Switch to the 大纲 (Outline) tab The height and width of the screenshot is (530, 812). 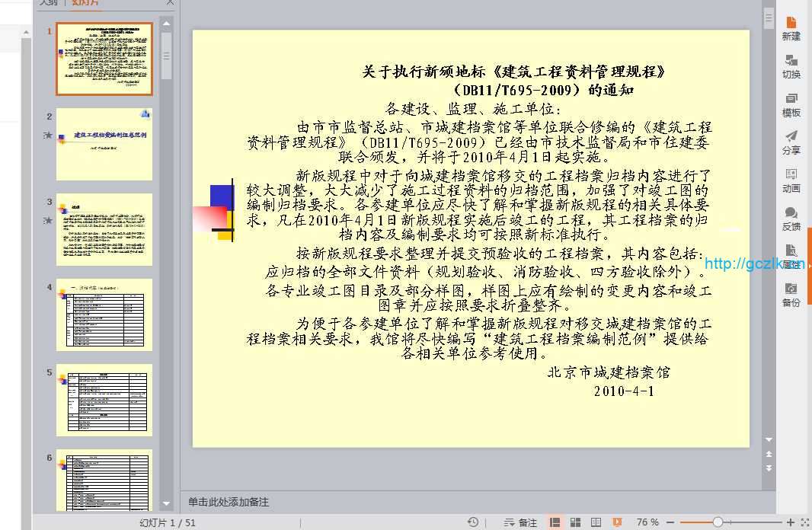[49, 2]
